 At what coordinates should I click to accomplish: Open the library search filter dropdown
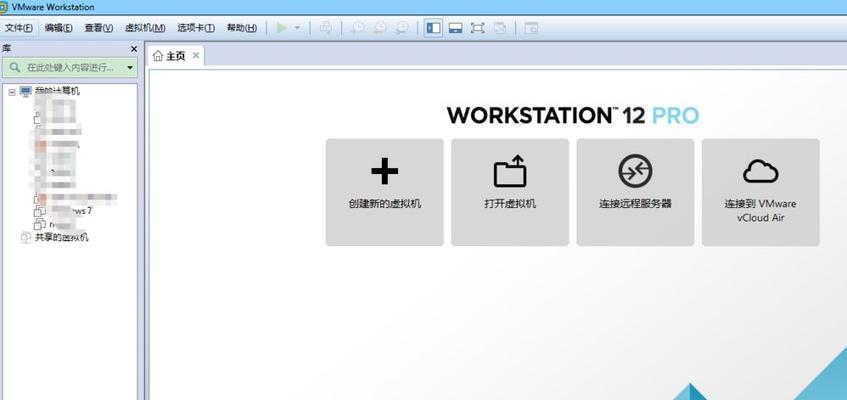point(130,68)
